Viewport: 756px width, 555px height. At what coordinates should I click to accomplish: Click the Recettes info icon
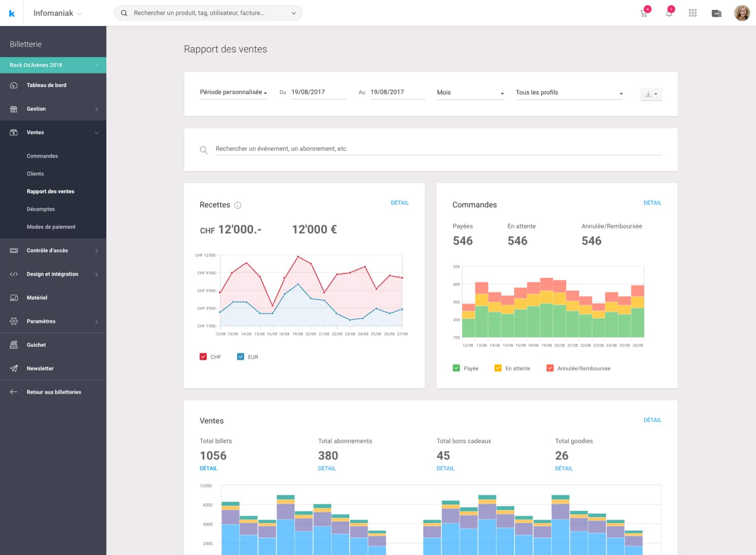coord(238,205)
